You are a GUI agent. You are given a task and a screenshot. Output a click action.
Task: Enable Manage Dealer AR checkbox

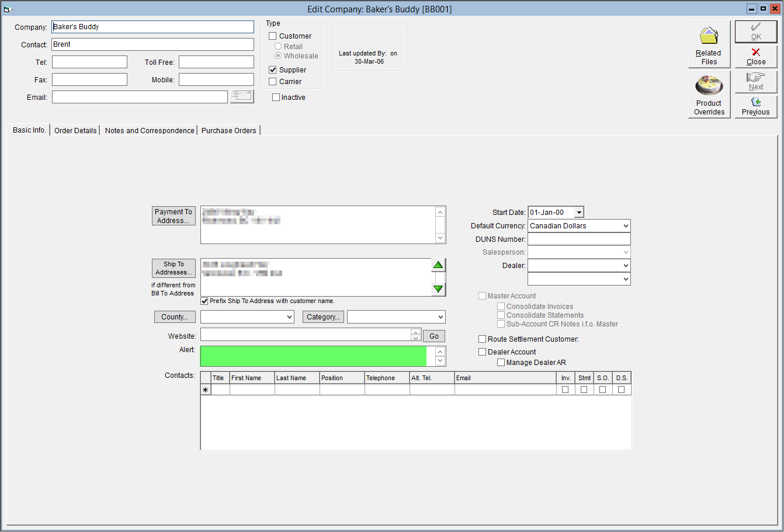[x=501, y=363]
